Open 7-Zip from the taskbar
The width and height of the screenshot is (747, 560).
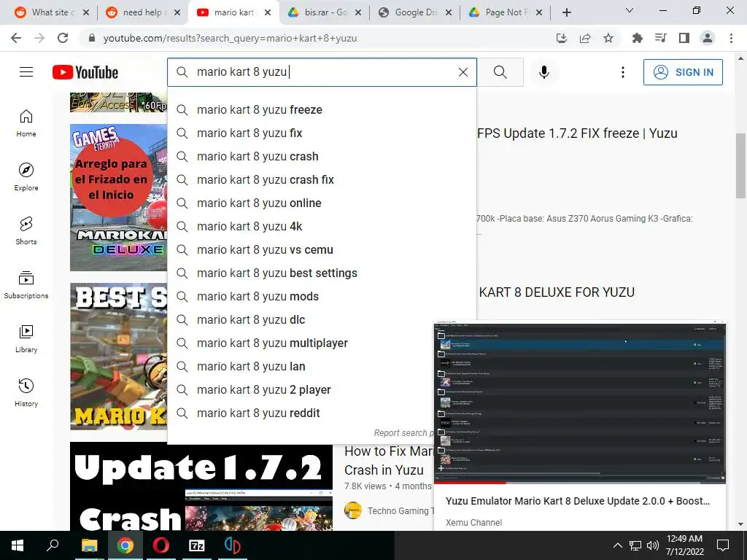click(x=197, y=545)
